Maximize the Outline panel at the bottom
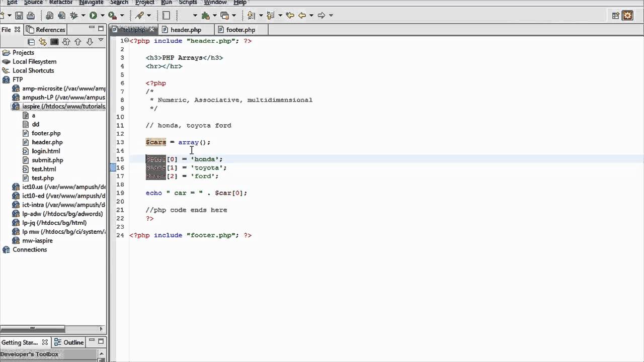This screenshot has width=644, height=362. 101,342
